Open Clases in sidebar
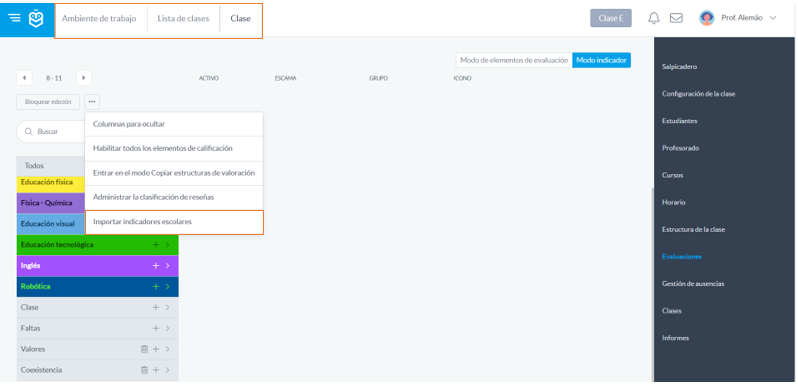Screen dimensions: 798x385 tap(672, 311)
